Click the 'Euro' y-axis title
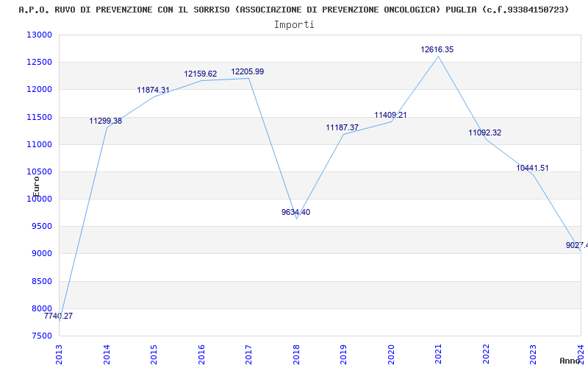This screenshot has height=368, width=588. click(36, 186)
